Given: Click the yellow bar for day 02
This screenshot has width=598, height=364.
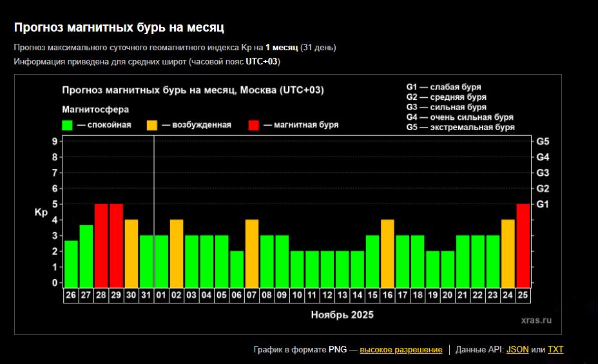Looking at the screenshot, I should click(177, 253).
